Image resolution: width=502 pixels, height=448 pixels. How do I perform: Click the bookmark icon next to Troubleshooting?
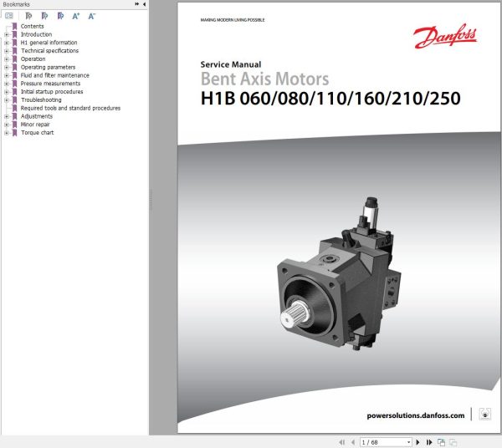point(14,99)
